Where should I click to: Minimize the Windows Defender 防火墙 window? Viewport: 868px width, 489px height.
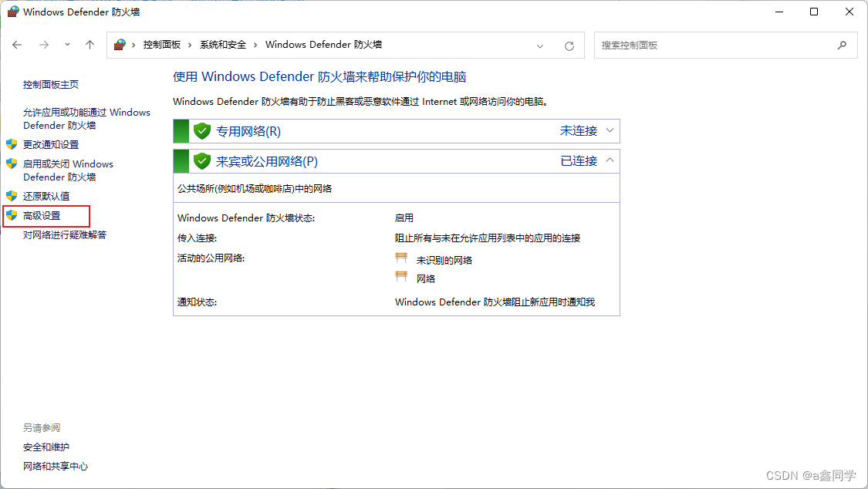coord(779,12)
